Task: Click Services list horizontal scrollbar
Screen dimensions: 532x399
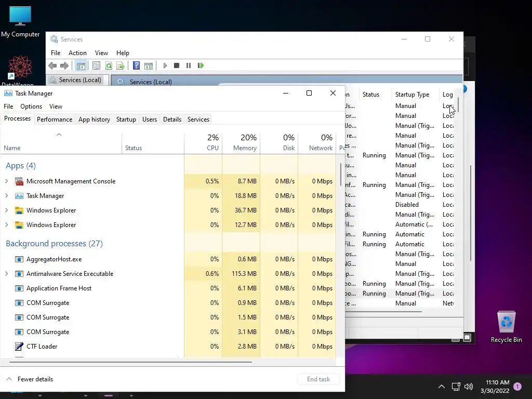Action: 383,311
